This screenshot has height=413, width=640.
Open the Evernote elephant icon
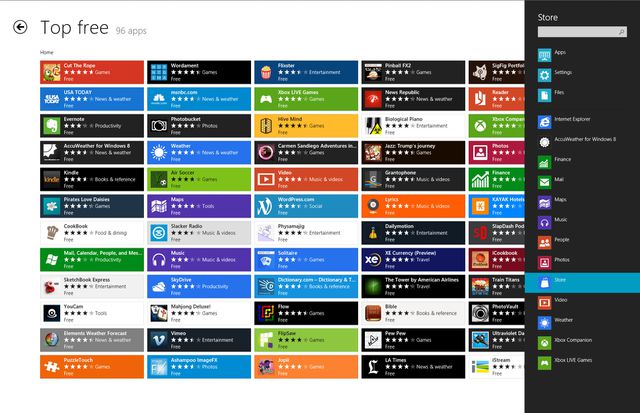(51, 126)
